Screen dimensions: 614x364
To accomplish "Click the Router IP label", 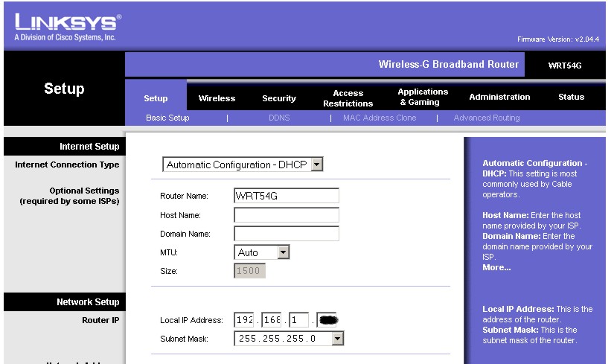I will click(100, 320).
